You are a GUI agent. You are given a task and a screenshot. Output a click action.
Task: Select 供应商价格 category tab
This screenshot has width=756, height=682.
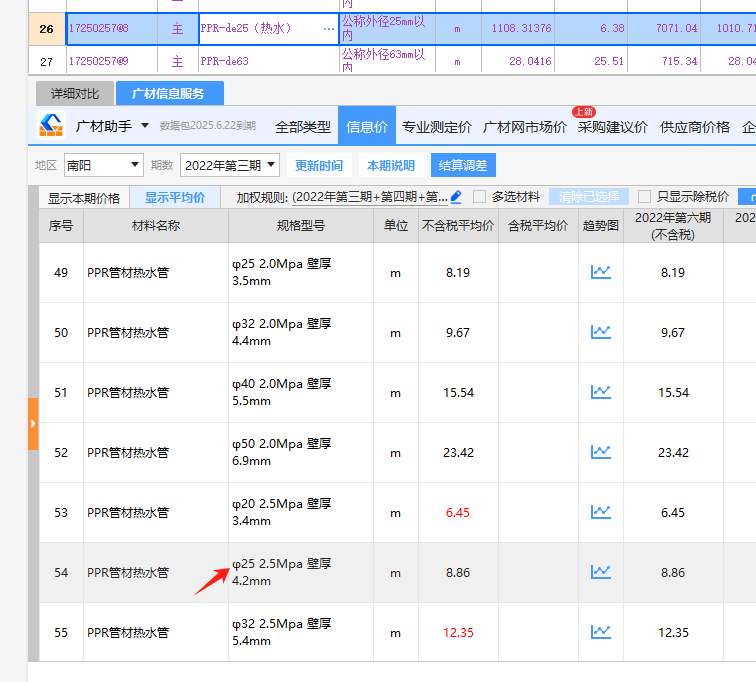point(695,127)
